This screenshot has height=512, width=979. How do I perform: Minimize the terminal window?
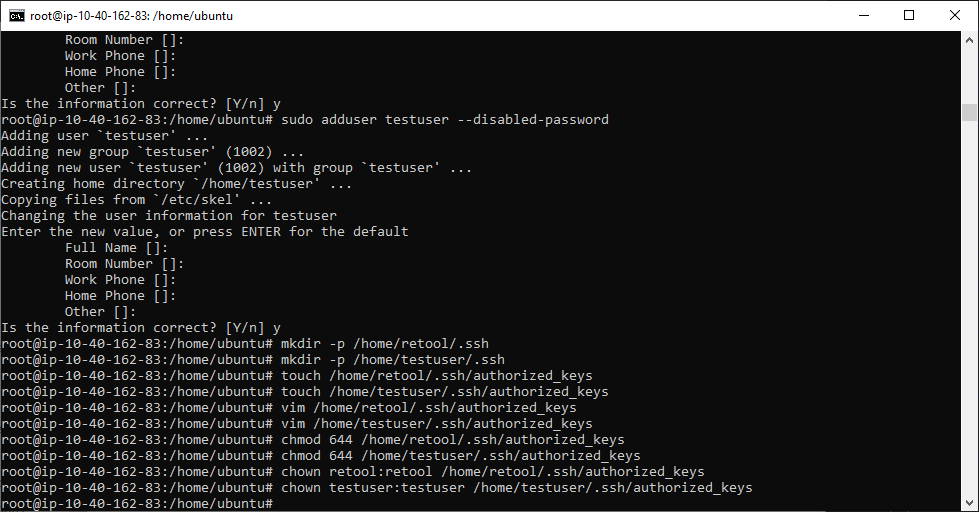click(x=864, y=16)
